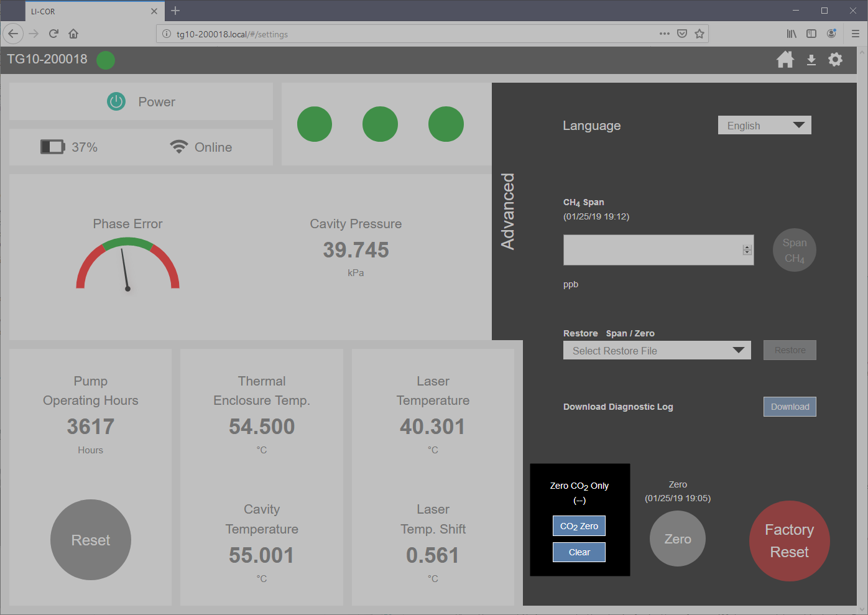Select the LI-COR browser tab
Viewport: 868px width, 615px height.
click(87, 11)
